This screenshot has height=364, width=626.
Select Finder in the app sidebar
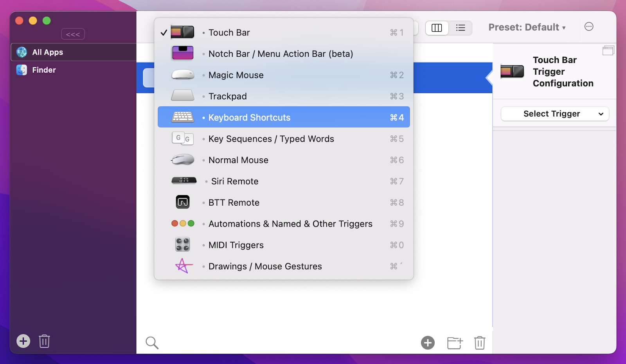(x=44, y=70)
